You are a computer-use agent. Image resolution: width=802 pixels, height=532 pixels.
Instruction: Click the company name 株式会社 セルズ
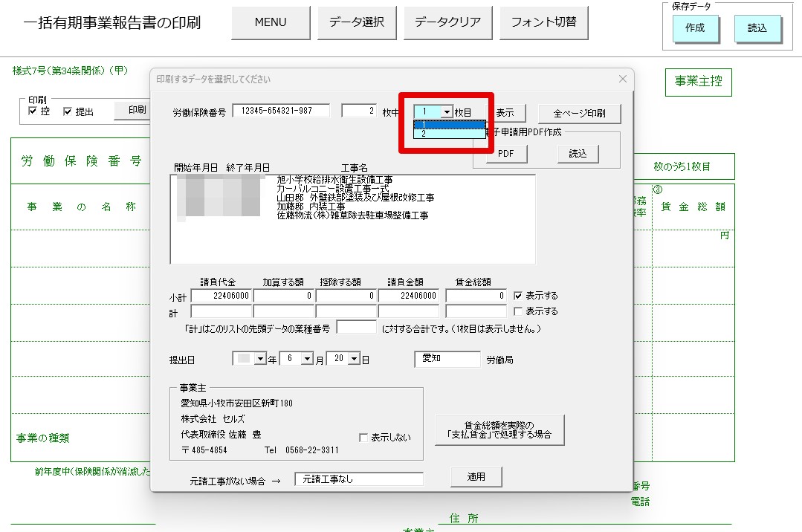(213, 419)
